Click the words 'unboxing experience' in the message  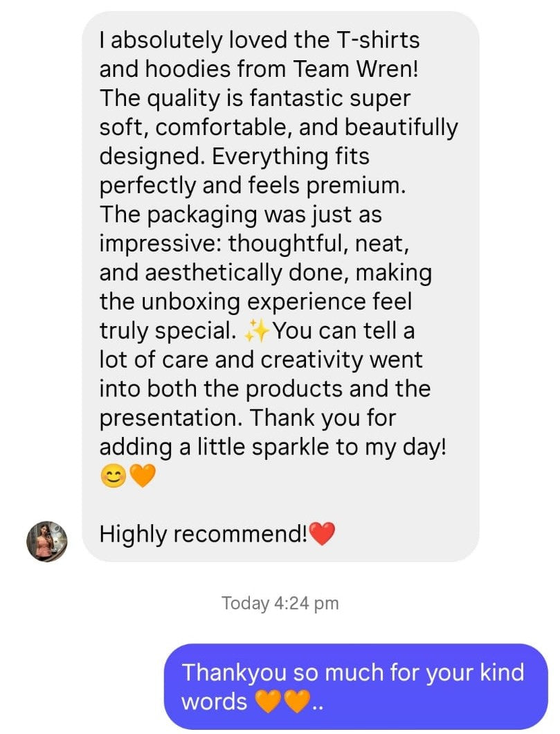[276, 303]
